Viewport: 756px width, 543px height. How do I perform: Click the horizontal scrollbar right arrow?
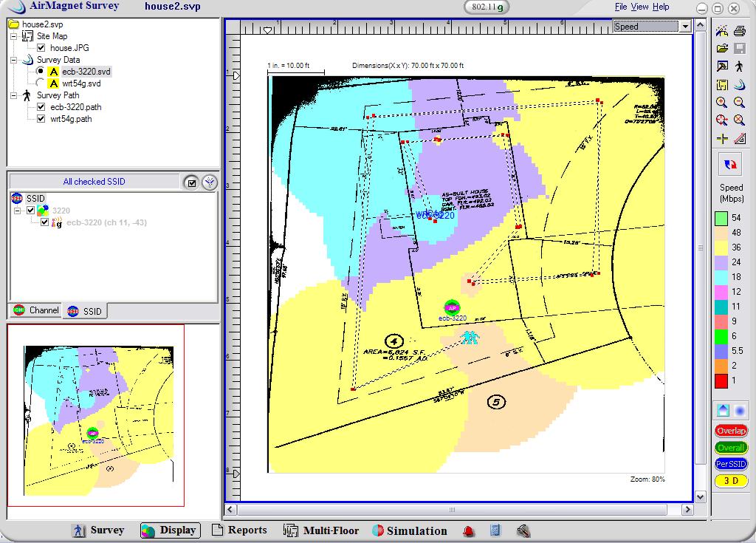pos(687,509)
